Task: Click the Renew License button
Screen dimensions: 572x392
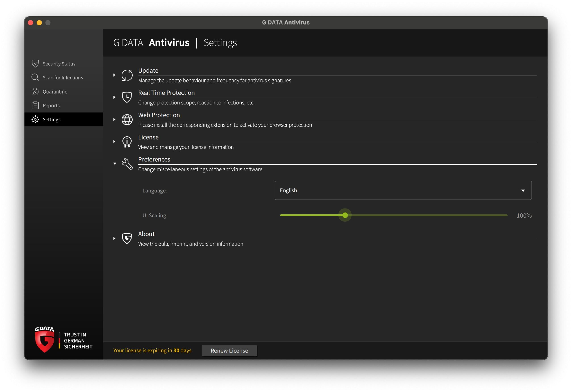Action: pyautogui.click(x=229, y=351)
